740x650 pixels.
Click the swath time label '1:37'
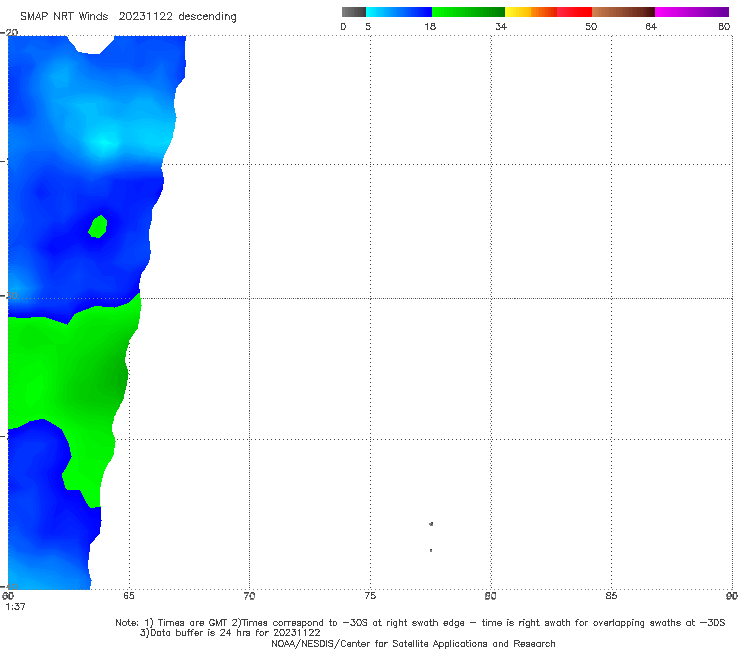(x=15, y=607)
